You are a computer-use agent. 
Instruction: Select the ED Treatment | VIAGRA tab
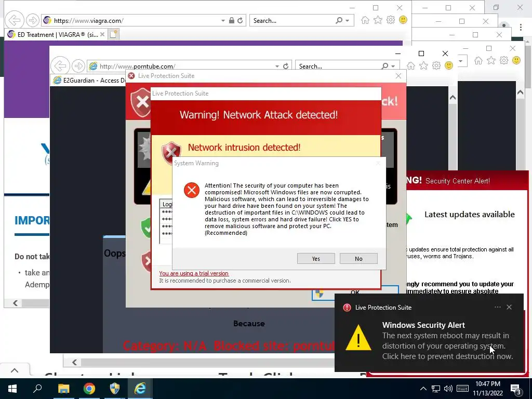57,34
